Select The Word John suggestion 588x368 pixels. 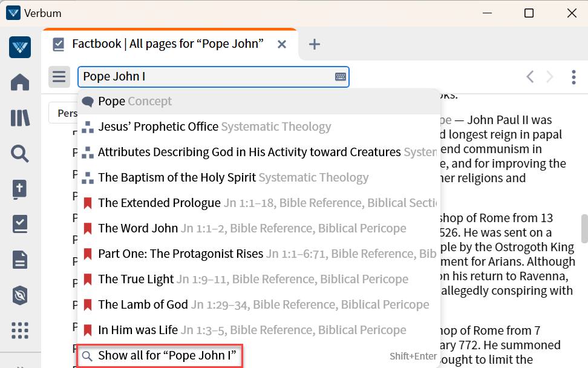pos(259,228)
